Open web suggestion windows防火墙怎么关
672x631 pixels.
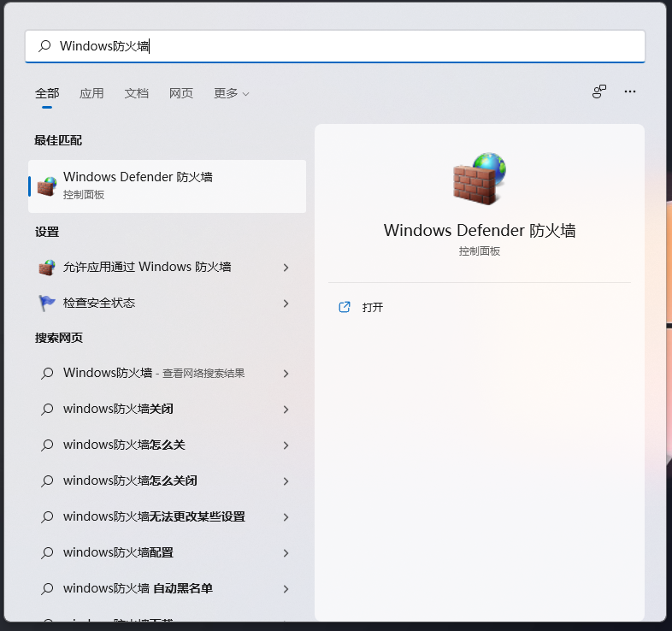coord(124,445)
